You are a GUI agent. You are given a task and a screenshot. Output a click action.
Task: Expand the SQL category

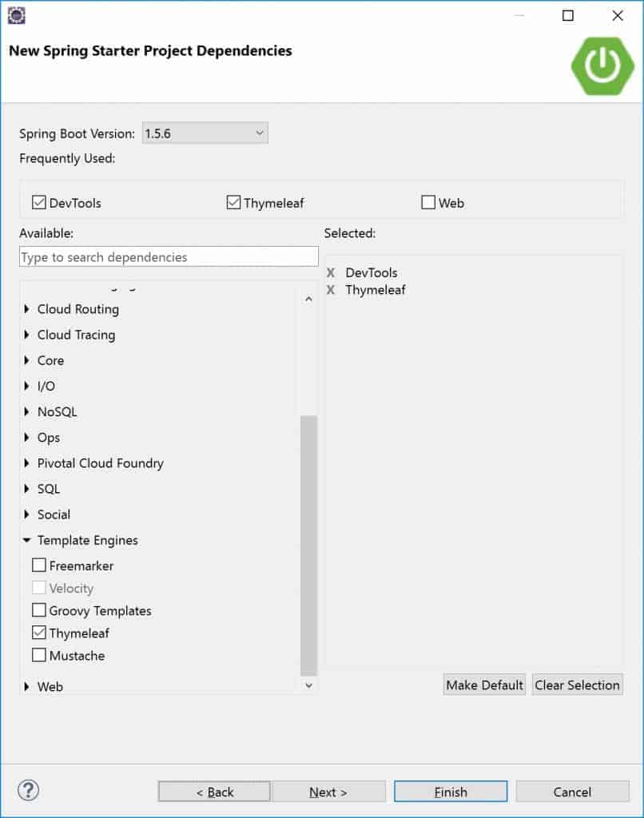[26, 488]
